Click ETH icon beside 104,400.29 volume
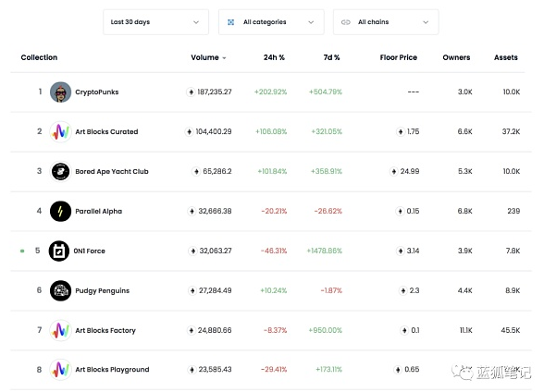The width and height of the screenshot is (544, 392). point(189,131)
